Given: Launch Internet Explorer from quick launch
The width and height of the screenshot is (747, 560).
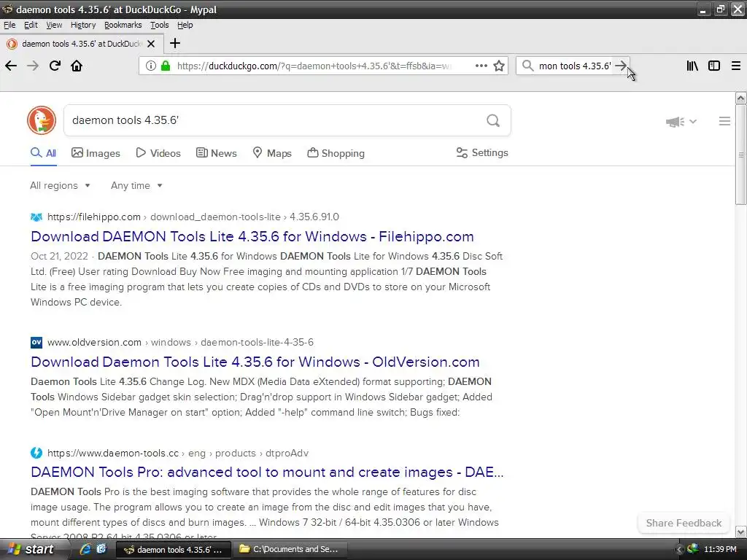Looking at the screenshot, I should pyautogui.click(x=85, y=549).
